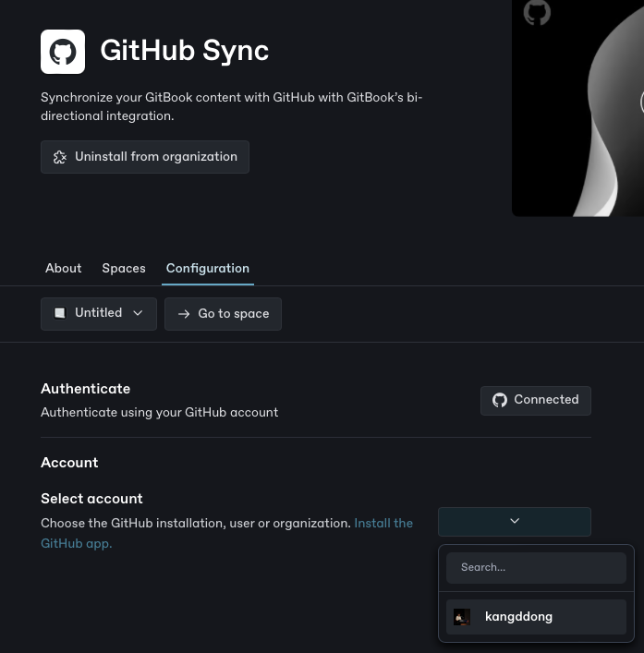Click 'Authenticate using your GitHub account' text
The image size is (644, 653).
coord(160,412)
